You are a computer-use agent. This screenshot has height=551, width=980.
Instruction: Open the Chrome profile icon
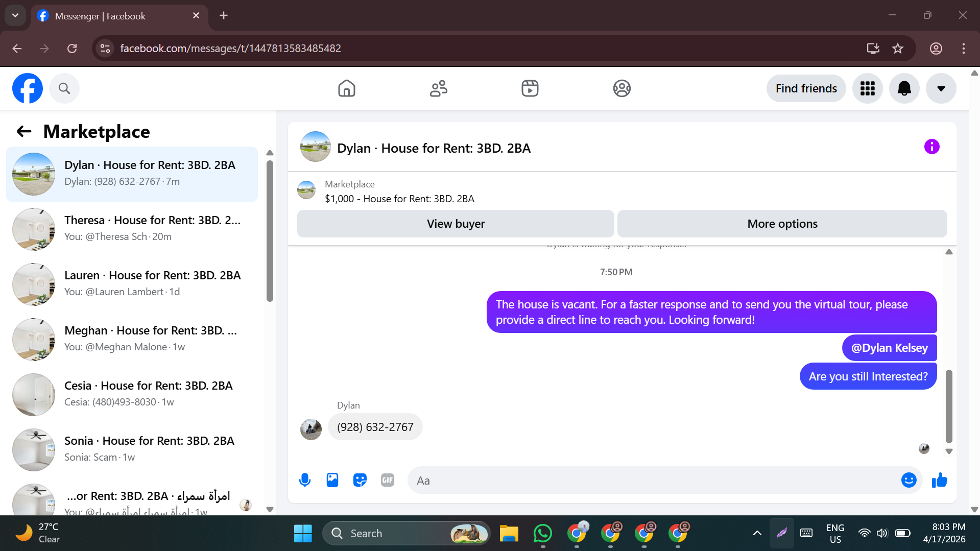pos(936,49)
